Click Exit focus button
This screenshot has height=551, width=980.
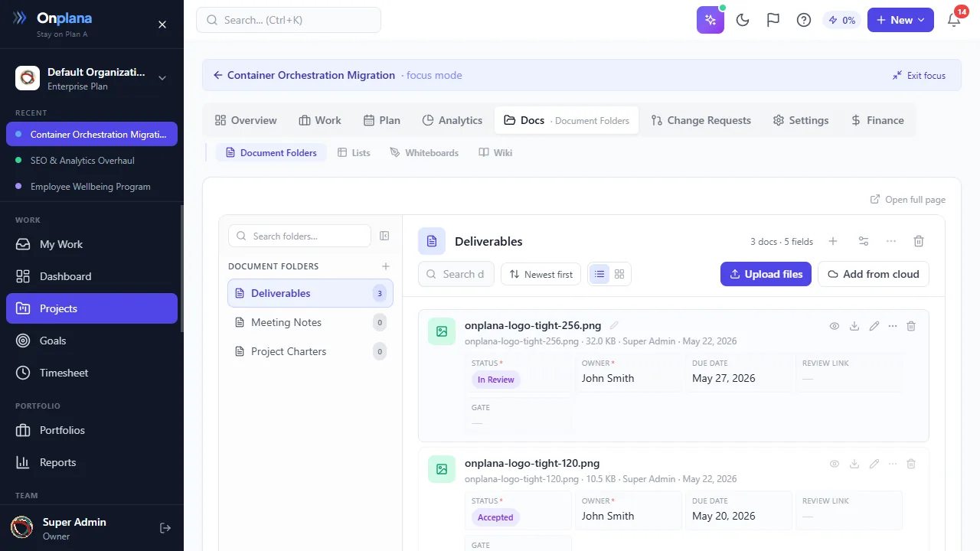(919, 75)
